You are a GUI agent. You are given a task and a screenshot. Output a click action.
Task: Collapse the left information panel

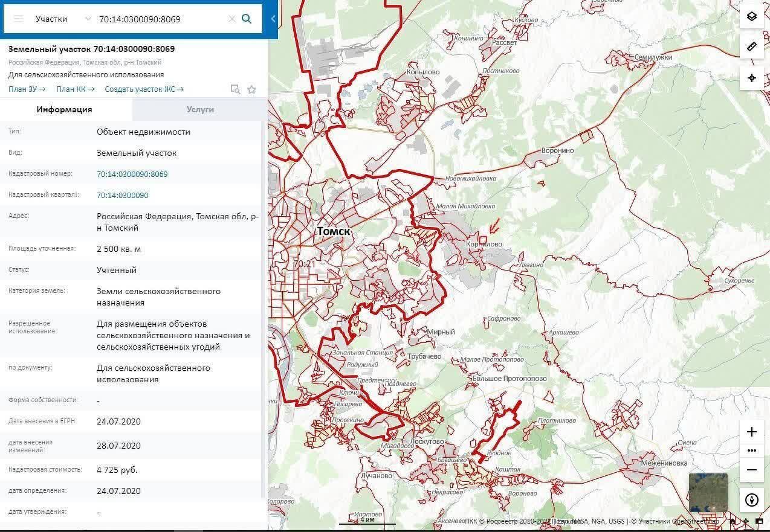[x=273, y=19]
